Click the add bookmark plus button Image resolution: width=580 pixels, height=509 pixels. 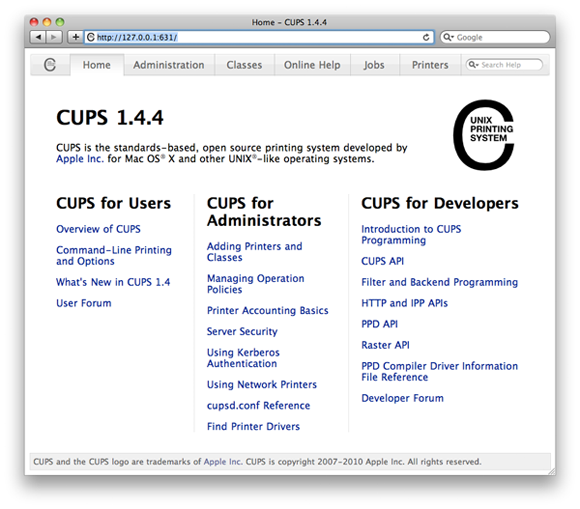pos(75,37)
